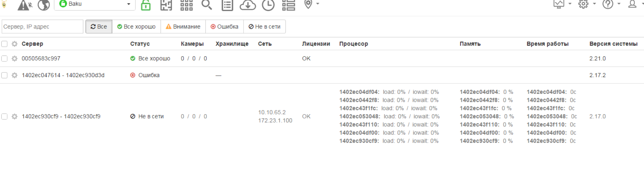644x182 pixels.
Task: Open the settings gear icon top right
Action: tap(583, 4)
